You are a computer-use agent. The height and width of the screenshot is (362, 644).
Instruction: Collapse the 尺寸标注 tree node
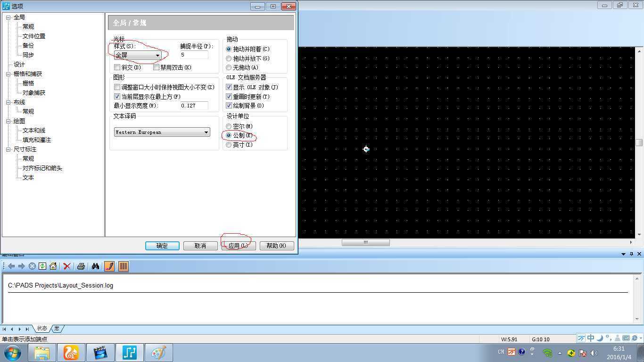[8, 149]
